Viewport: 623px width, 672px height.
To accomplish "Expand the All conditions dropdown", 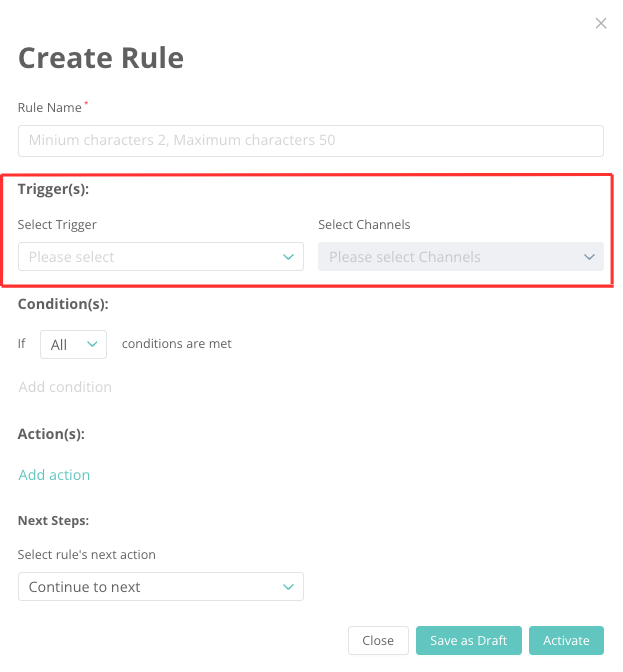I will 72,344.
